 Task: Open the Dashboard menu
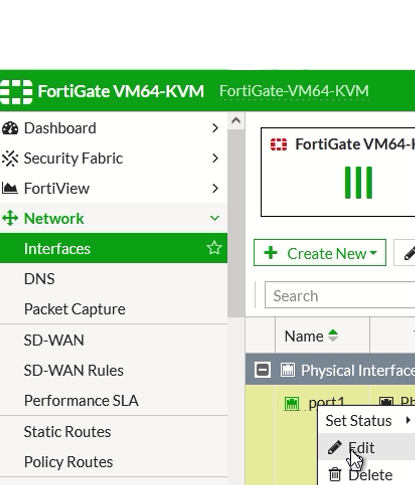[x=114, y=128]
